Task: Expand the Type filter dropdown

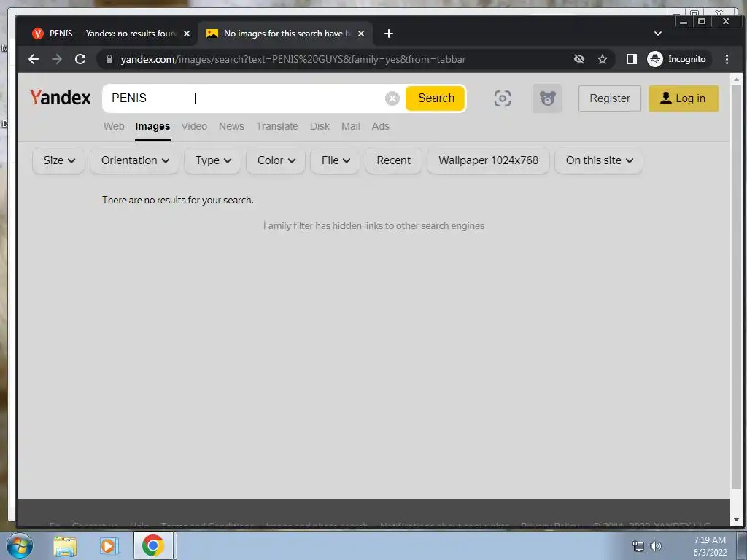Action: pyautogui.click(x=212, y=160)
